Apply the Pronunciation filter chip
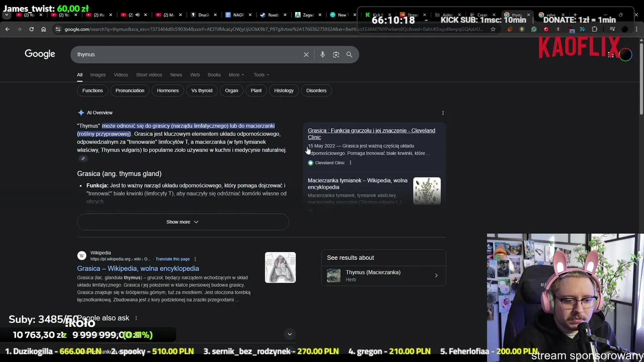 click(130, 90)
